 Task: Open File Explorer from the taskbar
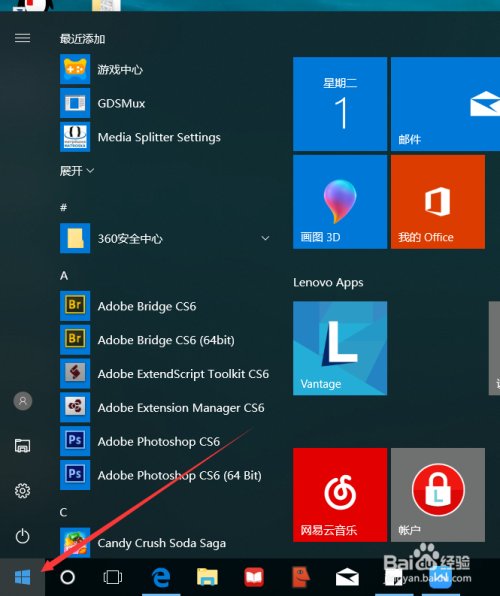click(x=207, y=577)
